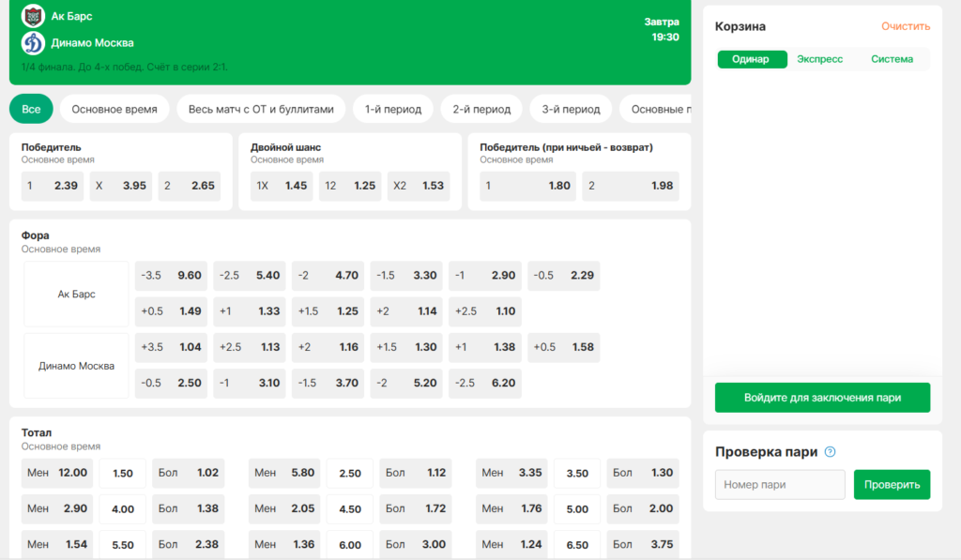The width and height of the screenshot is (961, 560).
Task: Bet total under 4.50 (Мен 2.05)
Action: (284, 508)
